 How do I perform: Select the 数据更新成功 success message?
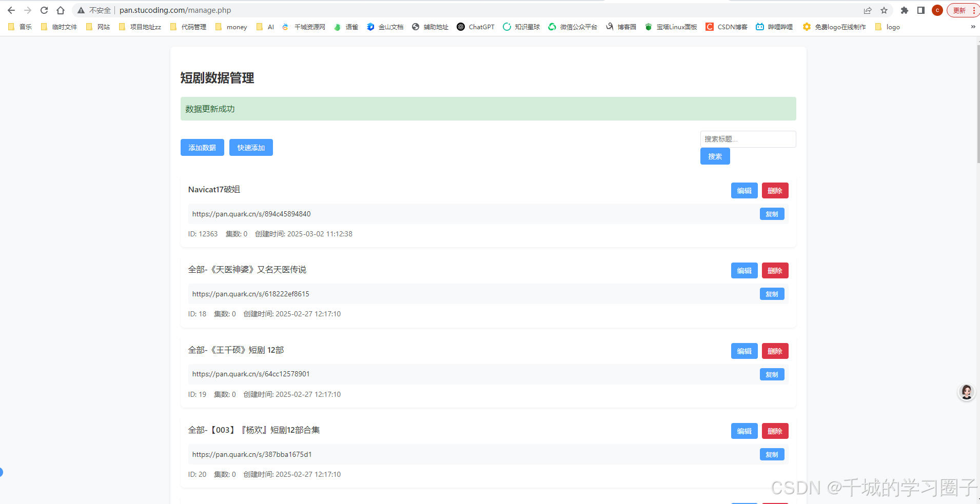click(210, 109)
